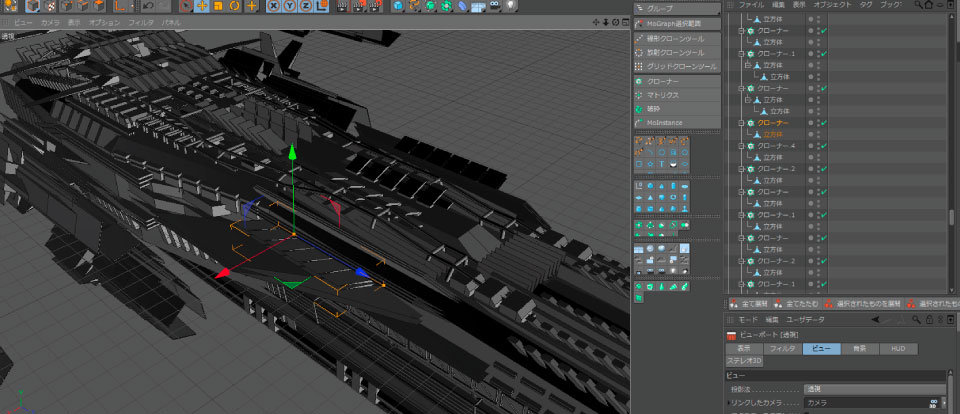Select マトリクス (Matrix) in MoGraph palette
The height and width of the screenshot is (414, 960).
click(x=662, y=95)
